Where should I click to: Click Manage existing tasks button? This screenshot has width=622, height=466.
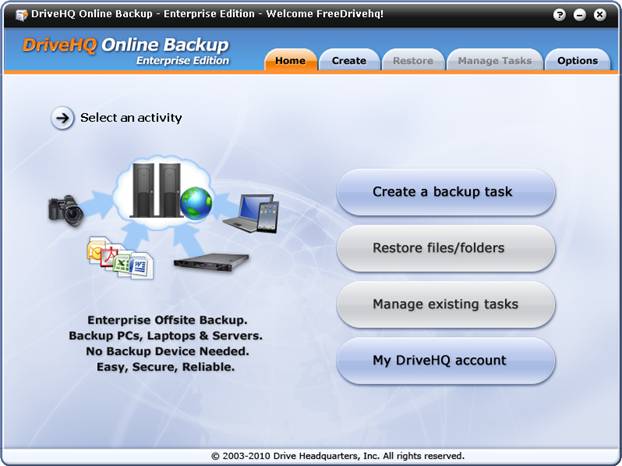(445, 304)
